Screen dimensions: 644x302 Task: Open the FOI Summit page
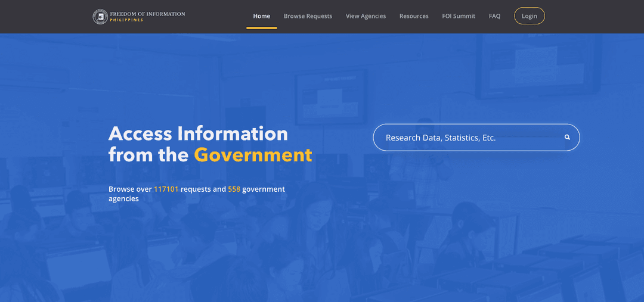(x=459, y=17)
